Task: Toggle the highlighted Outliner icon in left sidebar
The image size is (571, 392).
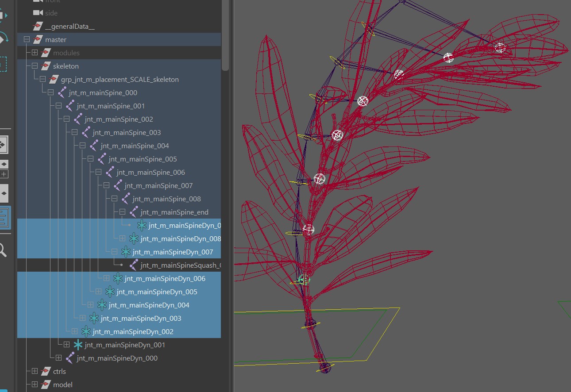Action: [4, 218]
